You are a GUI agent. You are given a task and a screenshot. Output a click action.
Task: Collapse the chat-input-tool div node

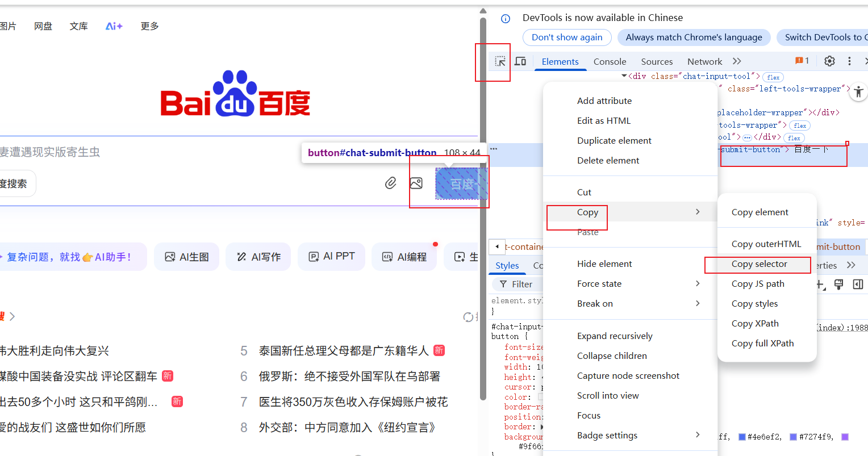click(x=624, y=76)
